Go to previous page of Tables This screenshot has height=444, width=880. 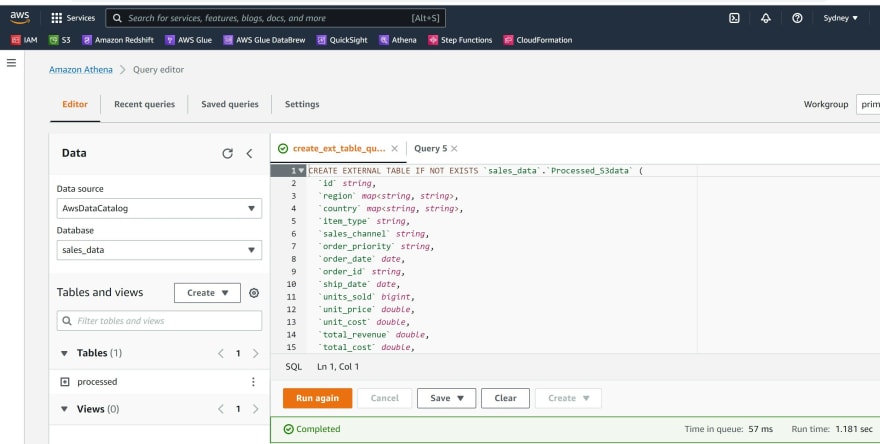(221, 353)
